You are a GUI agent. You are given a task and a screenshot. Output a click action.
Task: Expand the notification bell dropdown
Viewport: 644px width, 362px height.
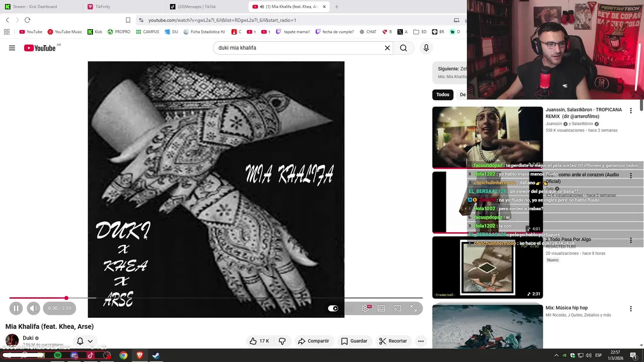(x=85, y=341)
